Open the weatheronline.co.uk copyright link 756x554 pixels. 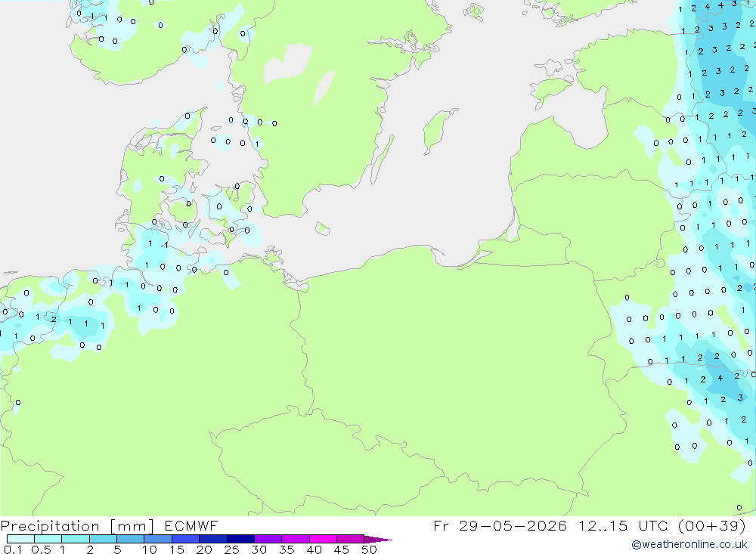pos(689,544)
